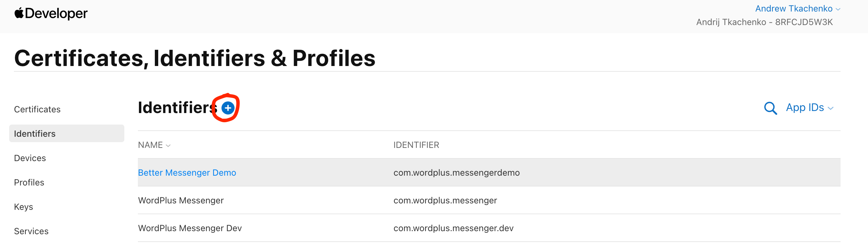Click the team name Andrij Tkachenko - 8RFCJD5W3K
The image size is (868, 243).
click(x=764, y=22)
